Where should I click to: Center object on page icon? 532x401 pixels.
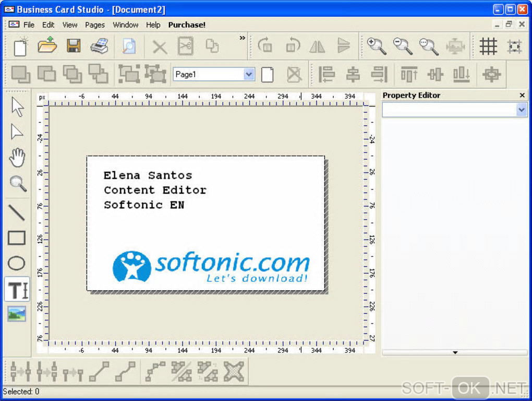click(x=491, y=74)
